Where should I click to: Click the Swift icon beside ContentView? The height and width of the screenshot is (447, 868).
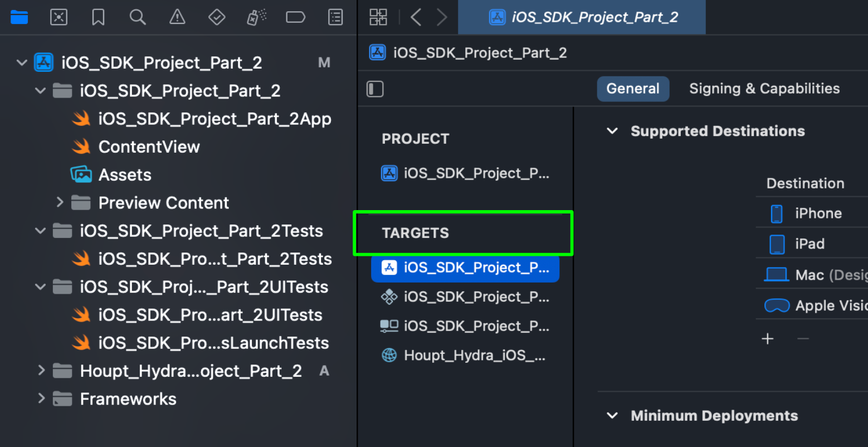coord(81,147)
